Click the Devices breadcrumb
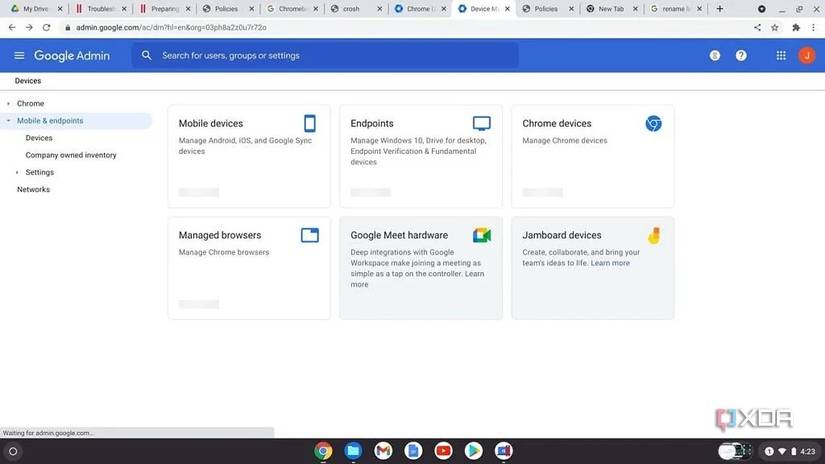The height and width of the screenshot is (464, 825). [x=28, y=81]
